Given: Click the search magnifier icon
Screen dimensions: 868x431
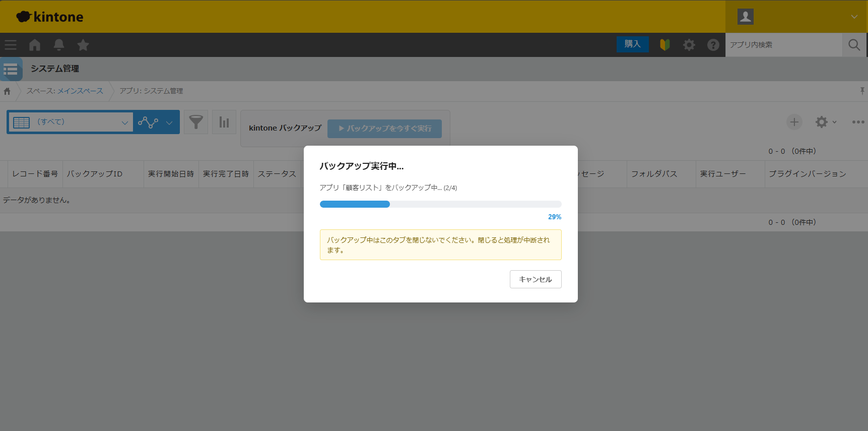Looking at the screenshot, I should click(x=854, y=45).
